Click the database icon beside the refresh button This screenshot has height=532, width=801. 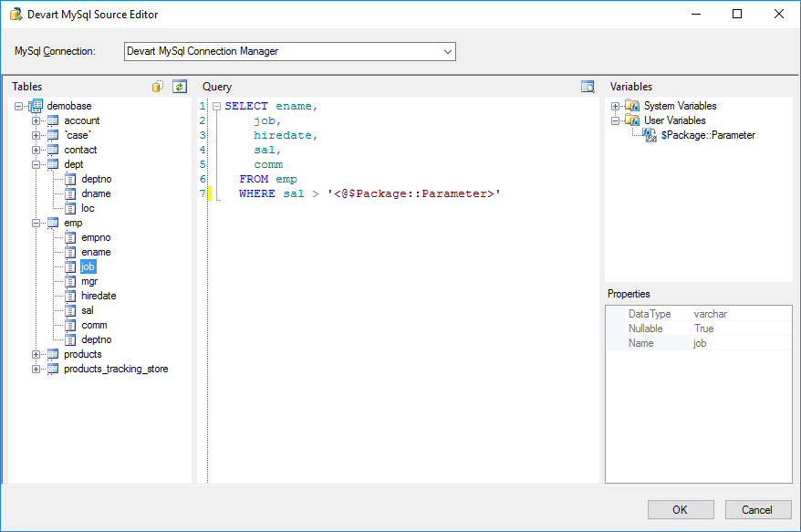157,86
